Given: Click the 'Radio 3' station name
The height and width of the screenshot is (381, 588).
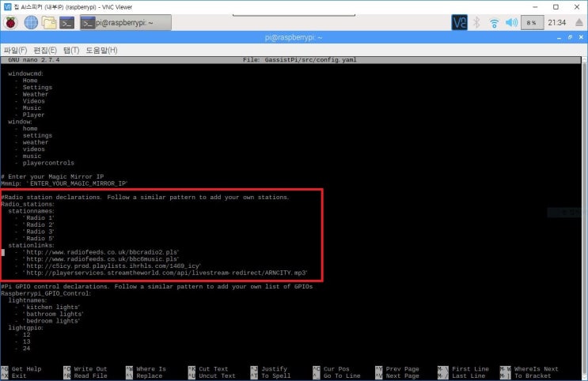Looking at the screenshot, I should [x=39, y=232].
